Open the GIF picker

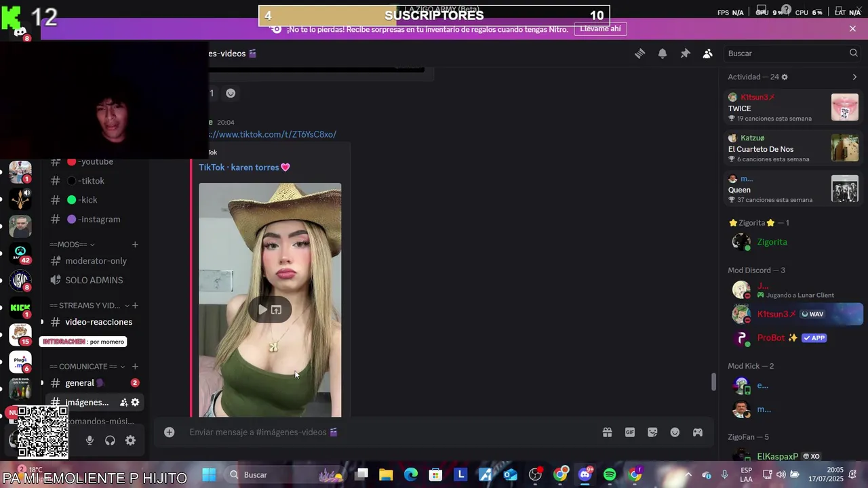pos(630,432)
